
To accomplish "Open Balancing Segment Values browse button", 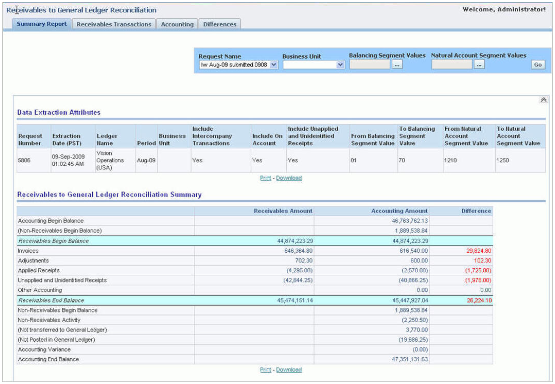I will (x=397, y=65).
